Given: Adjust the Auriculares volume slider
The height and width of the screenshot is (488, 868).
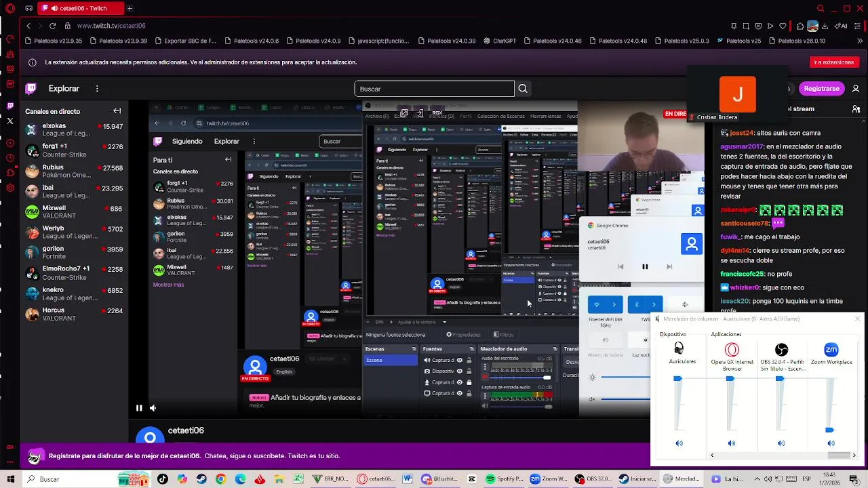Looking at the screenshot, I should click(x=678, y=379).
